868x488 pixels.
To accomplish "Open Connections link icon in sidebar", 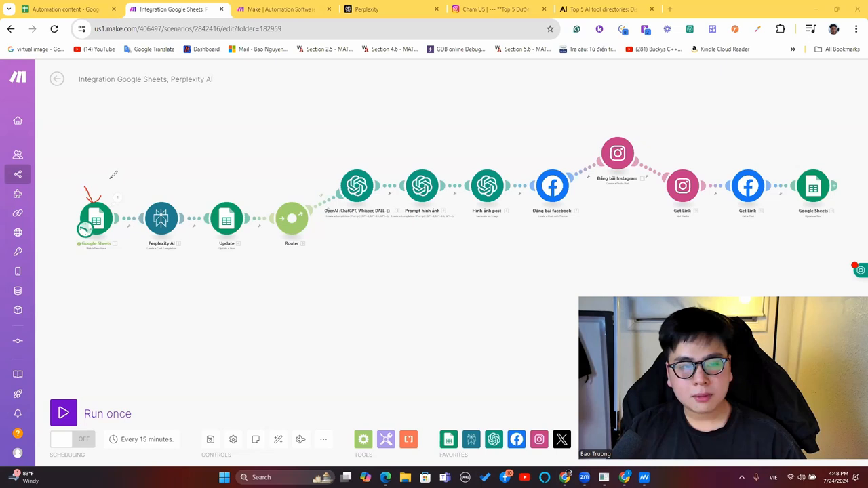I will [18, 213].
